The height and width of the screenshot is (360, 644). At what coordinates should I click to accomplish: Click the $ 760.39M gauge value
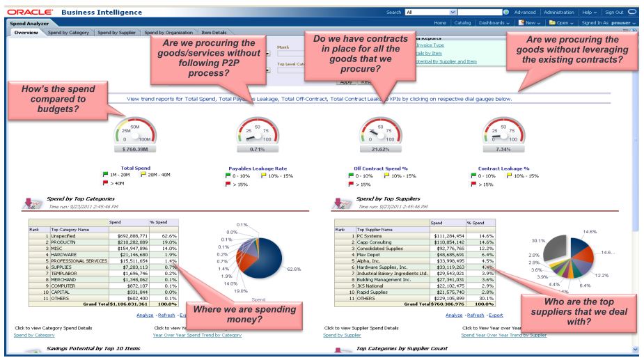coord(135,149)
